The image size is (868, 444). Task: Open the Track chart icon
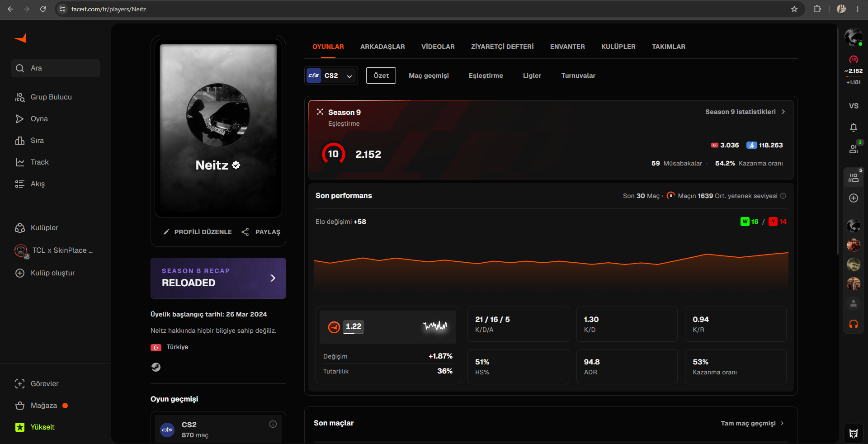tap(19, 162)
